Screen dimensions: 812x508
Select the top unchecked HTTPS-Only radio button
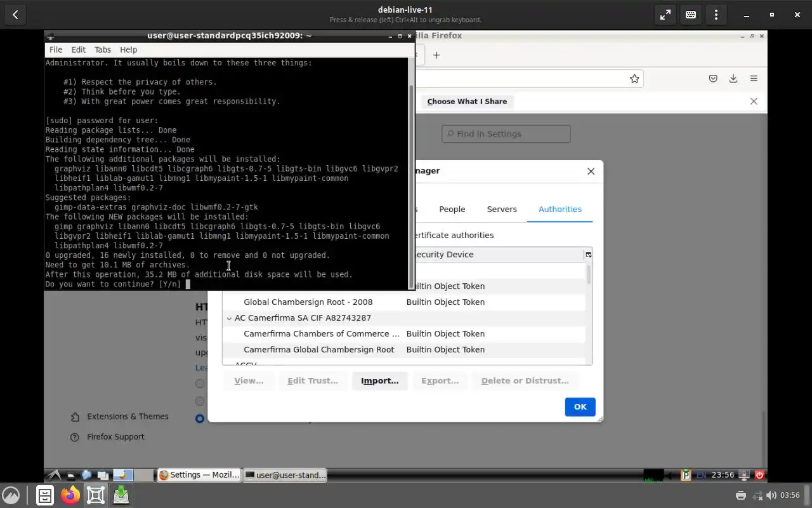click(200, 384)
